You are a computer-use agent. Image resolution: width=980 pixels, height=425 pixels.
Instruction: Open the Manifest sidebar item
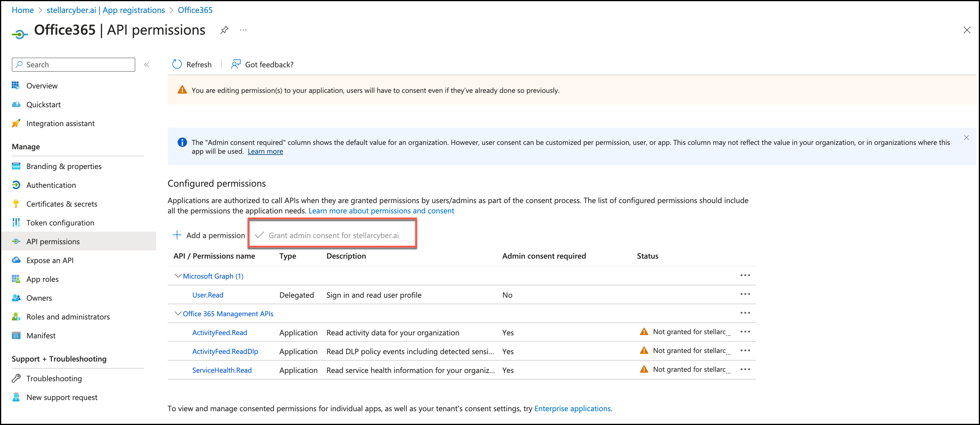click(x=41, y=335)
